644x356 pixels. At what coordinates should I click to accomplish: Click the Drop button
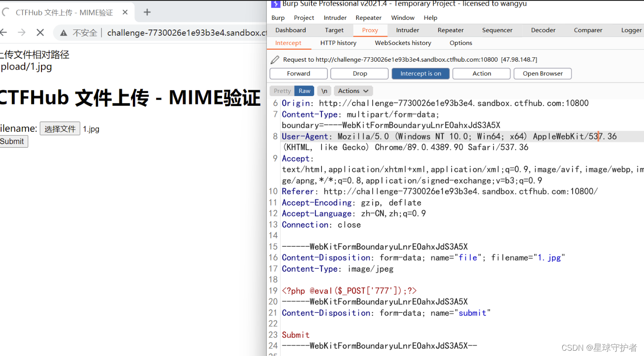coord(359,74)
